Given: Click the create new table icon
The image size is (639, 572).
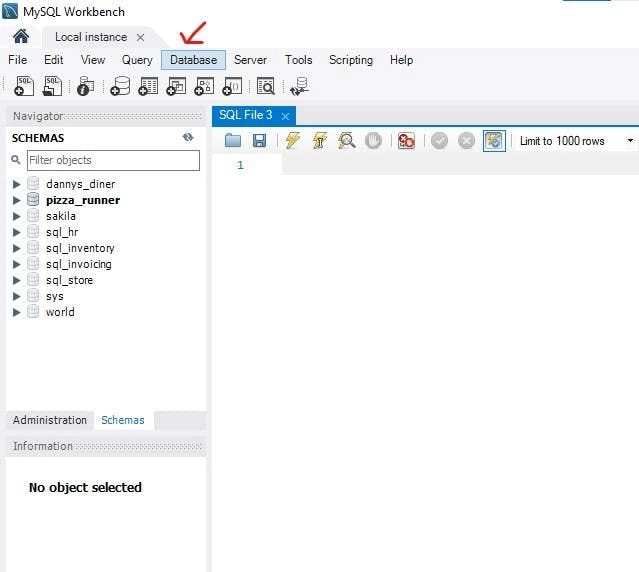Looking at the screenshot, I should tap(148, 87).
